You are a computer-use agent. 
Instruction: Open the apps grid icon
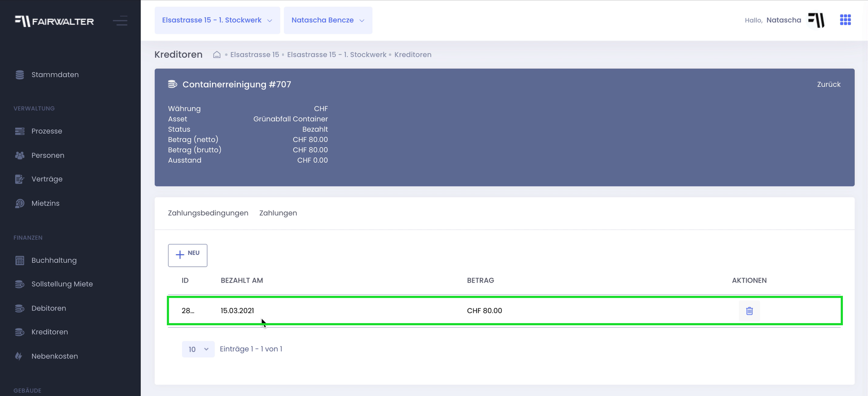coord(845,20)
